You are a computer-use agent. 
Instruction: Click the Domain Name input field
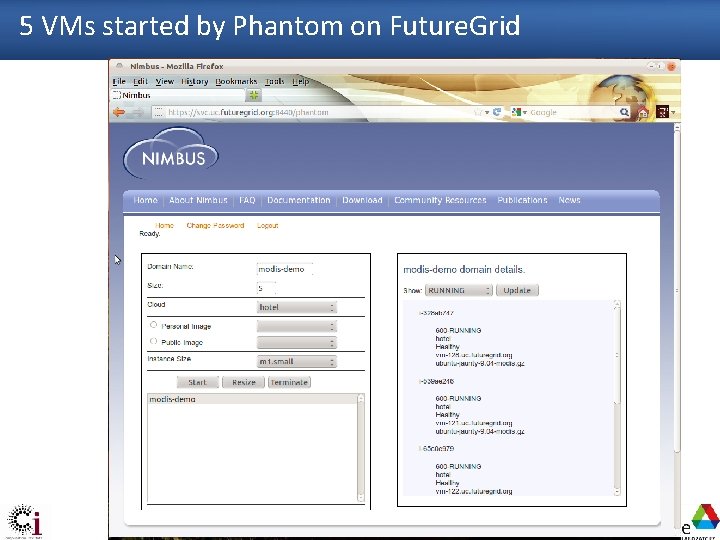coord(285,269)
